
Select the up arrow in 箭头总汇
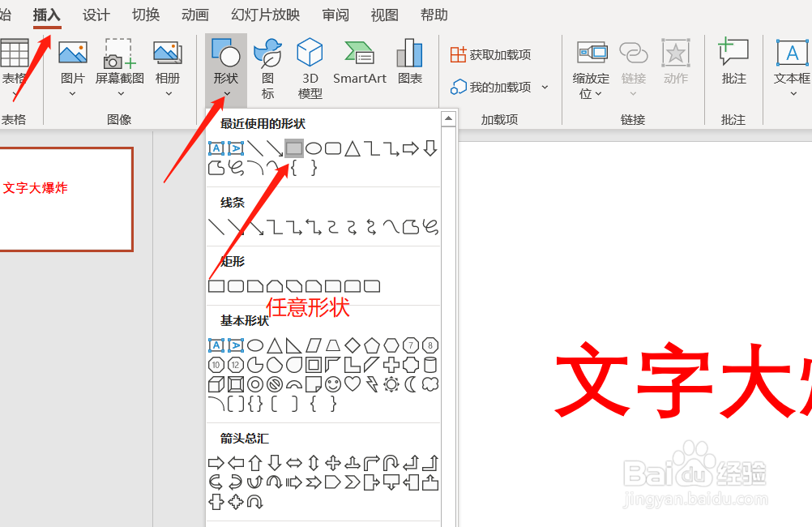pos(255,463)
